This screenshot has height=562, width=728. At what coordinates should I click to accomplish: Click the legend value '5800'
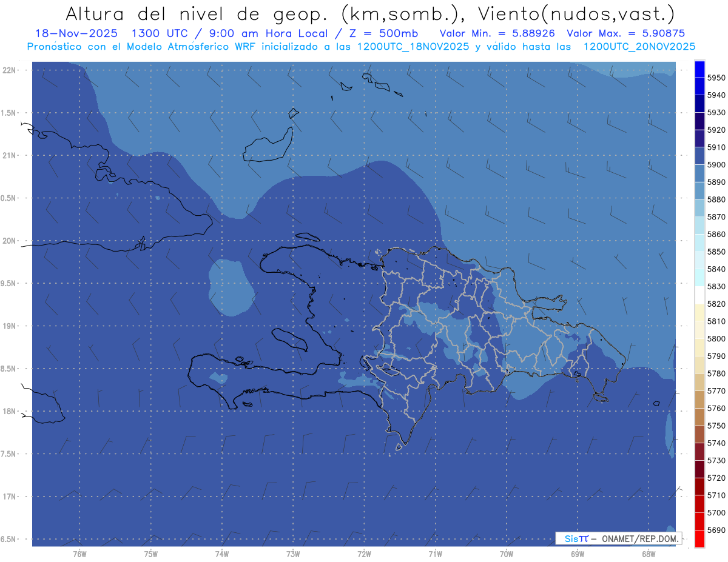[x=716, y=339]
